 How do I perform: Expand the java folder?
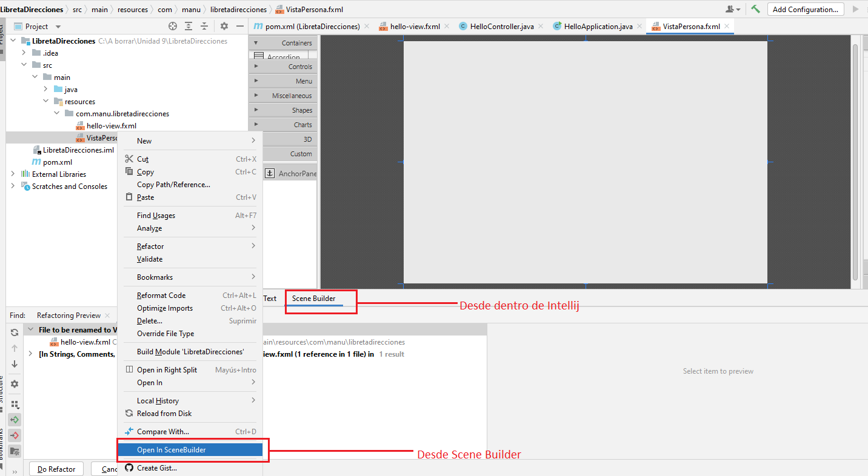tap(46, 90)
